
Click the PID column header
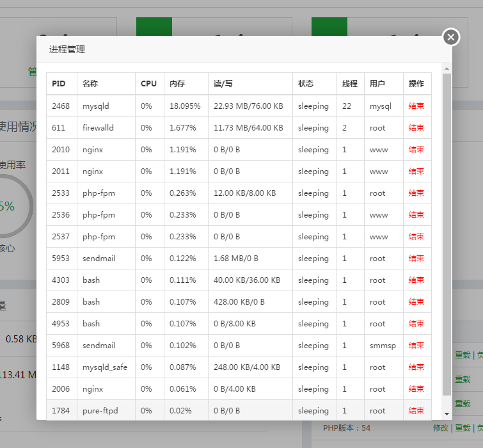(x=59, y=84)
